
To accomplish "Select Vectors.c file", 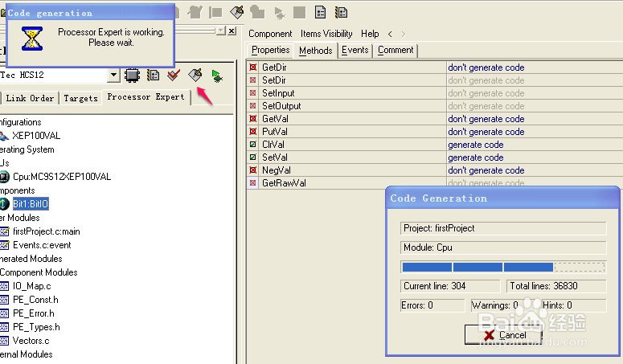I will coord(31,341).
